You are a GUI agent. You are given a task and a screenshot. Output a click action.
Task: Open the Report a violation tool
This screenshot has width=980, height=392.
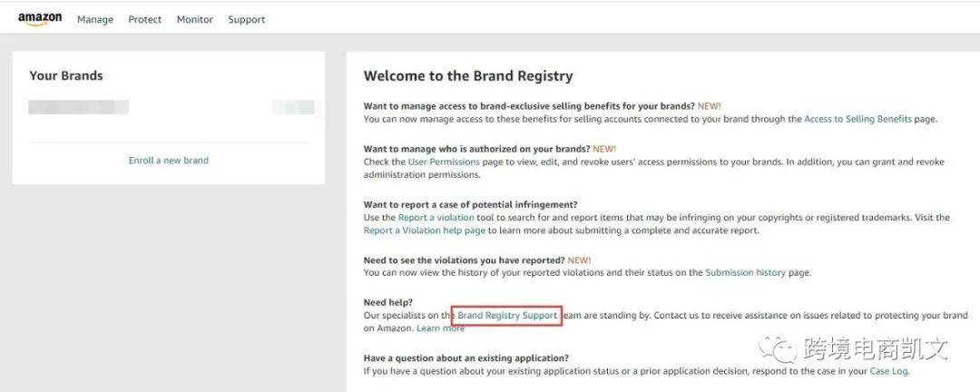[x=440, y=218]
